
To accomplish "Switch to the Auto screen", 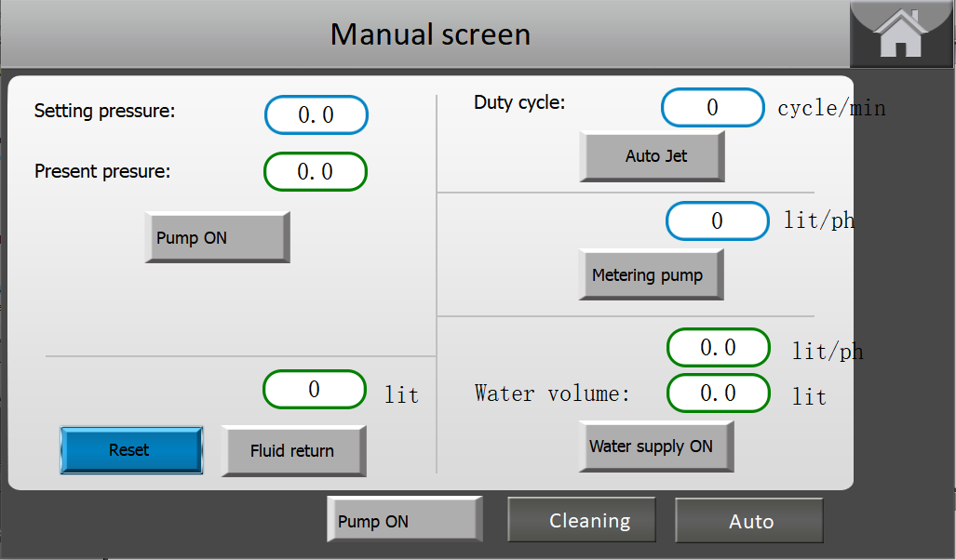I will point(749,521).
